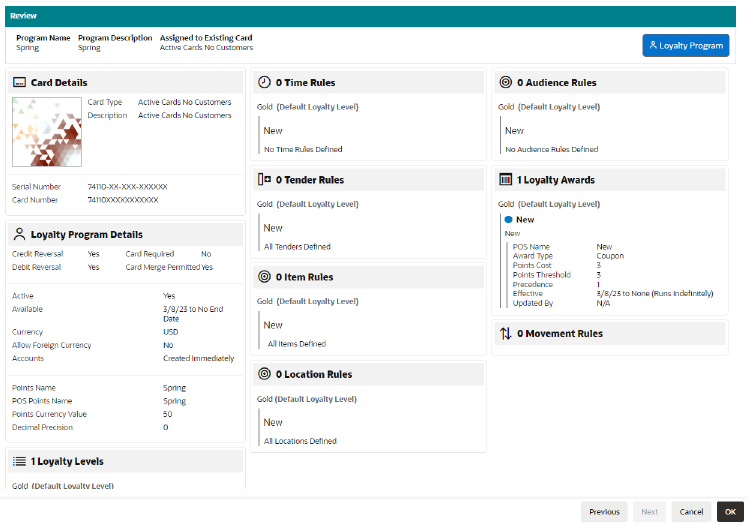This screenshot has height=525, width=748.
Task: Click the POS Points Name label
Action: tap(42, 401)
